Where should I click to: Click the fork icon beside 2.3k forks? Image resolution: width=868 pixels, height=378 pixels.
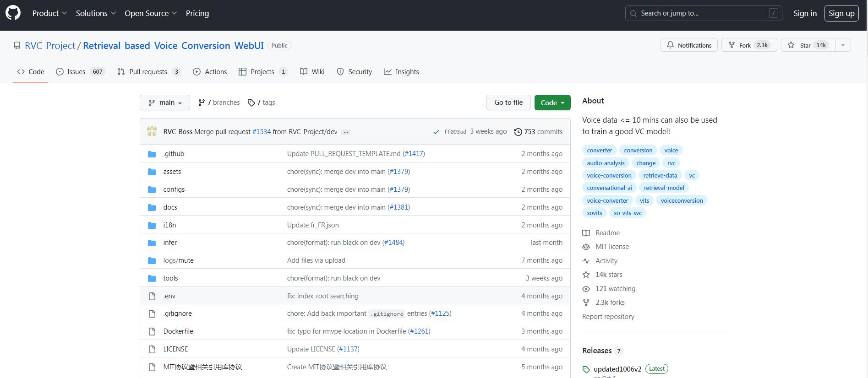586,302
